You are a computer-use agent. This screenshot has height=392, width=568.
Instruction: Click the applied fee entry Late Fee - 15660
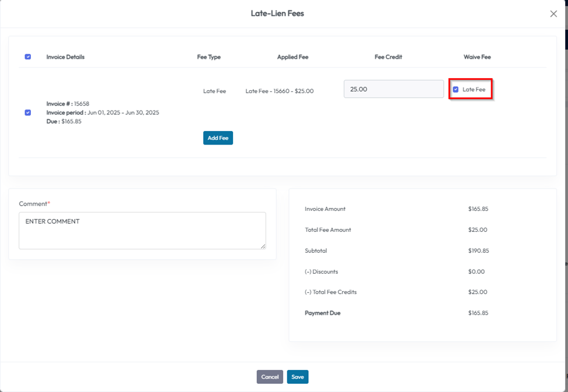click(x=280, y=91)
